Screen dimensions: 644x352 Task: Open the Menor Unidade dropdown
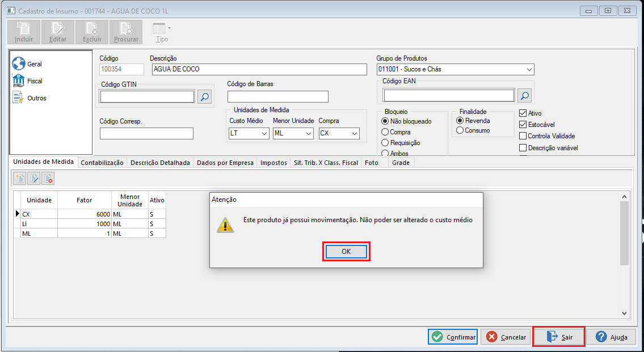point(309,133)
